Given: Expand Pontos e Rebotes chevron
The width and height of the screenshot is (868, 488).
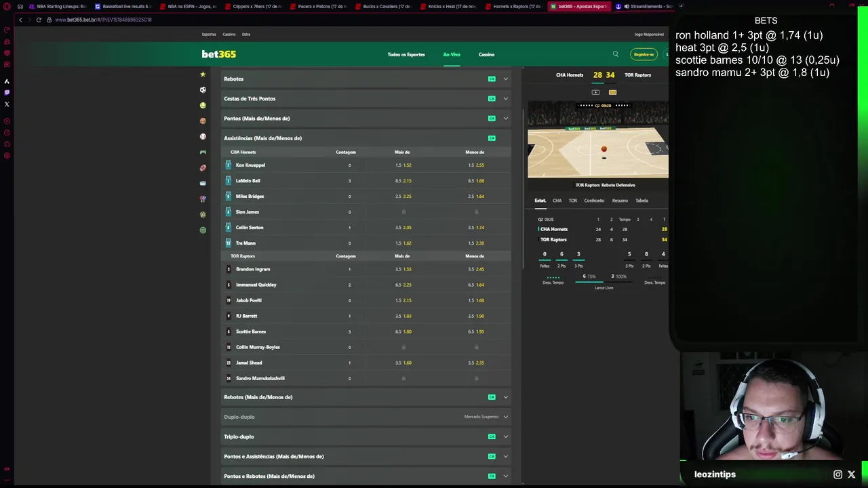Looking at the screenshot, I should point(505,476).
